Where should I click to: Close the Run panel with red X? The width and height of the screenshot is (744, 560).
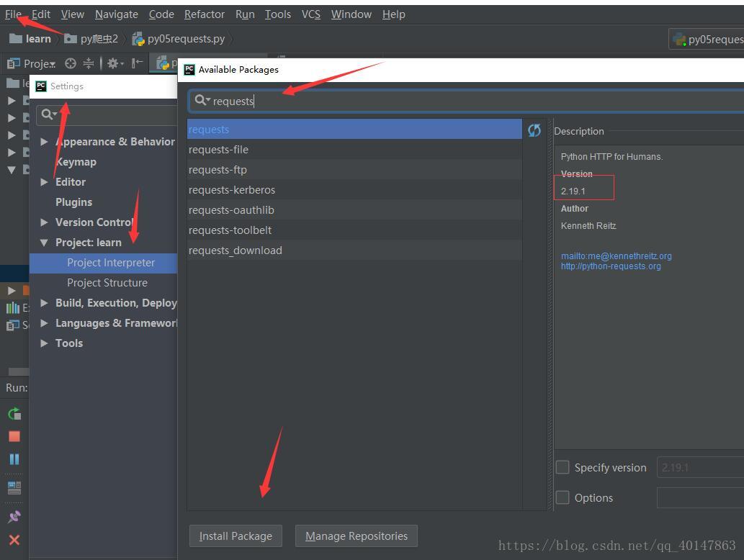(14, 540)
